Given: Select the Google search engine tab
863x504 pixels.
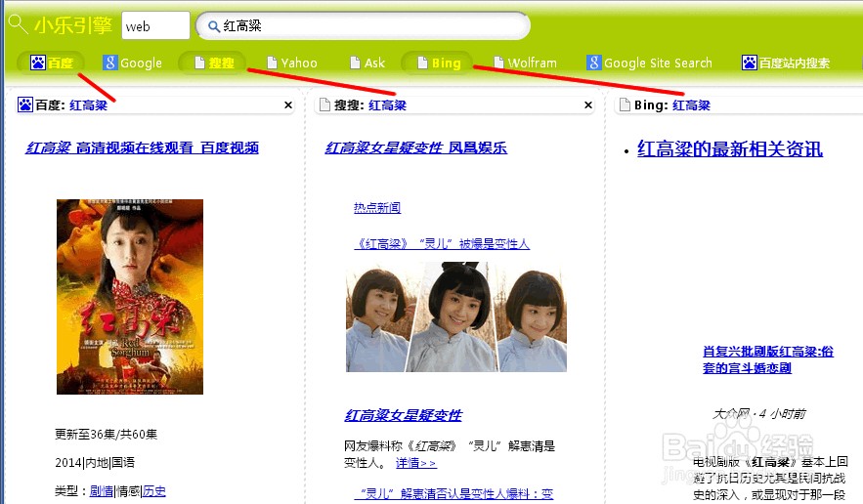Looking at the screenshot, I should (132, 63).
